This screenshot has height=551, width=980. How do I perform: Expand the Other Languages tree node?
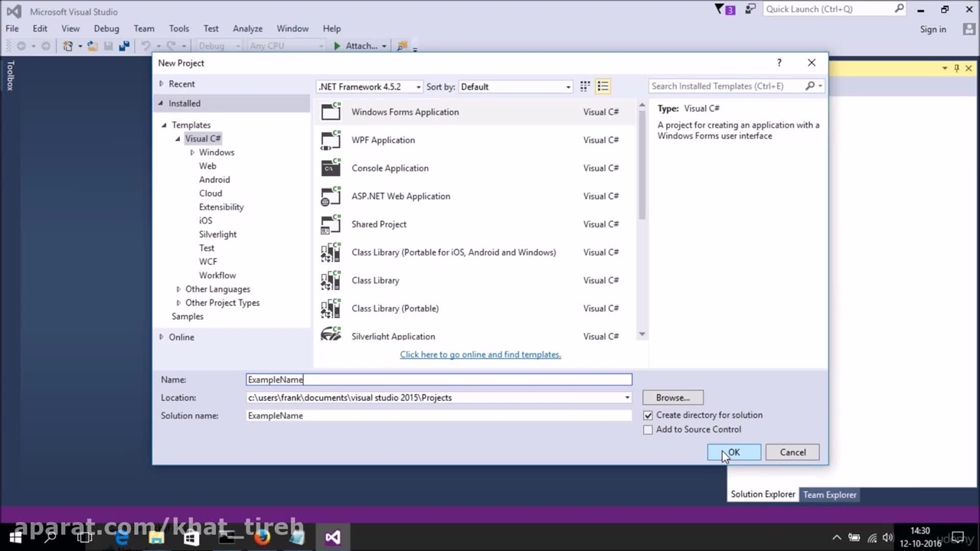178,289
